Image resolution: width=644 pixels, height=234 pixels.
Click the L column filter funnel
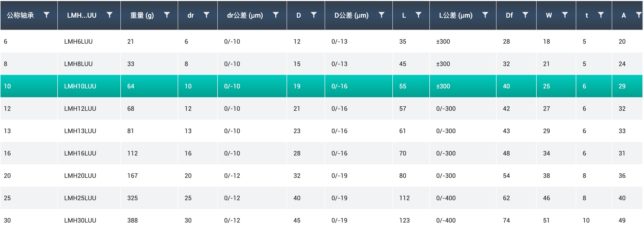coord(418,15)
